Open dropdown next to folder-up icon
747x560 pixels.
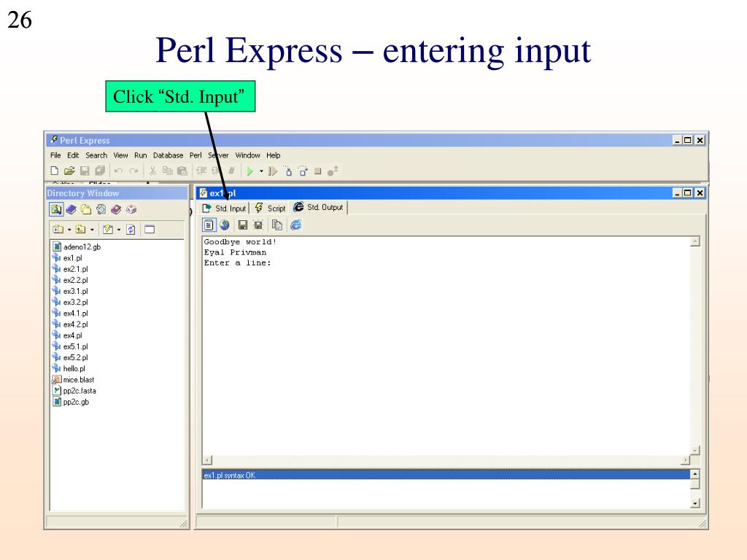92,230
